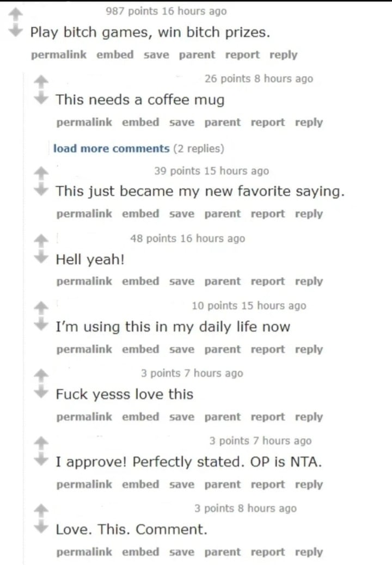Save the "Hell yeah!" comment
The width and height of the screenshot is (392, 565).
click(x=182, y=281)
